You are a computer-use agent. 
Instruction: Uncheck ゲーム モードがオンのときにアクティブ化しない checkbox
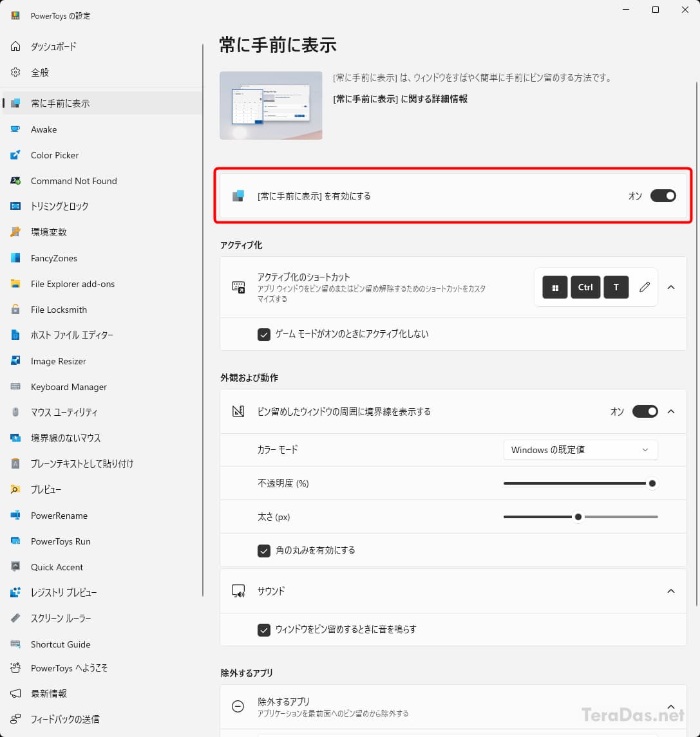tap(264, 335)
